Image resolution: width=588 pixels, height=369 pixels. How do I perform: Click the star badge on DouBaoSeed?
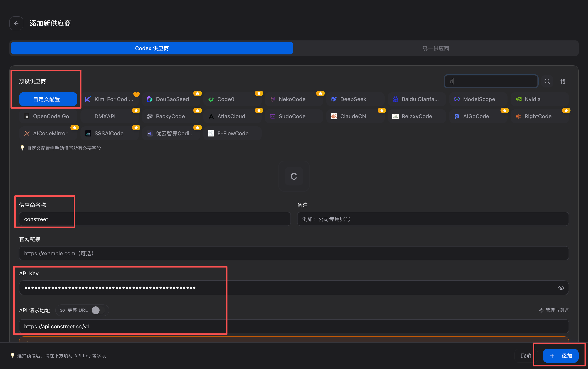(198, 93)
